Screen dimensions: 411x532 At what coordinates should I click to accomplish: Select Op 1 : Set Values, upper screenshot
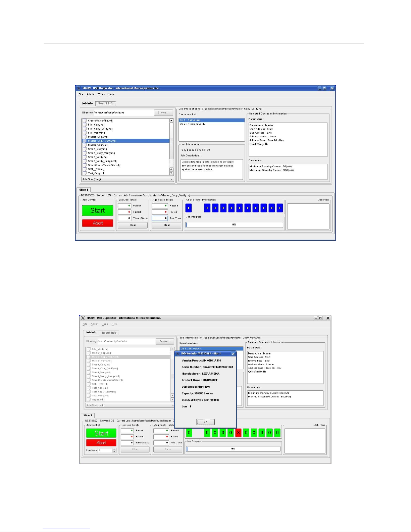[x=211, y=120]
